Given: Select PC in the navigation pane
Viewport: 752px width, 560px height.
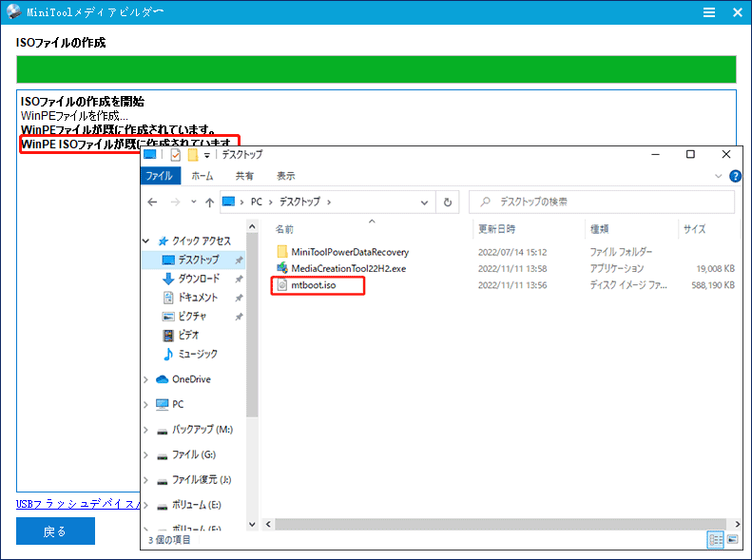Looking at the screenshot, I should tap(178, 405).
